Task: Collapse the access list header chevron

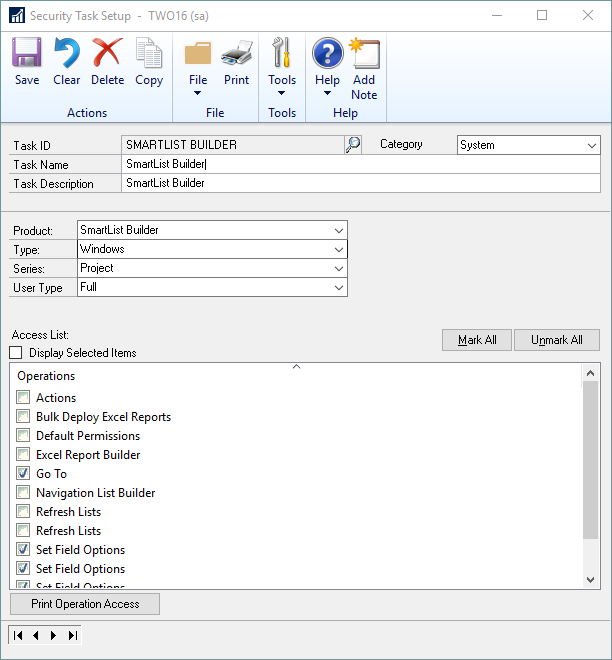Action: (296, 367)
